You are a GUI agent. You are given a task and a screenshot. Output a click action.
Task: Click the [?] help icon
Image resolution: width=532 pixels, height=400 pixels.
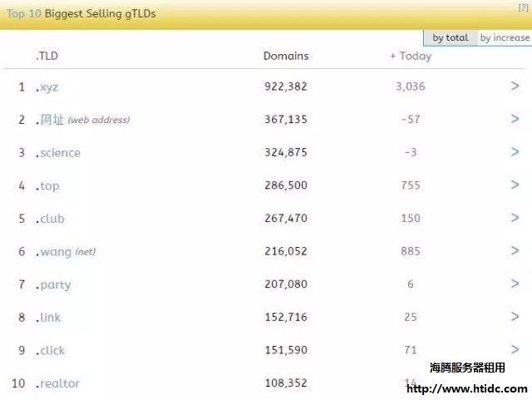point(523,7)
